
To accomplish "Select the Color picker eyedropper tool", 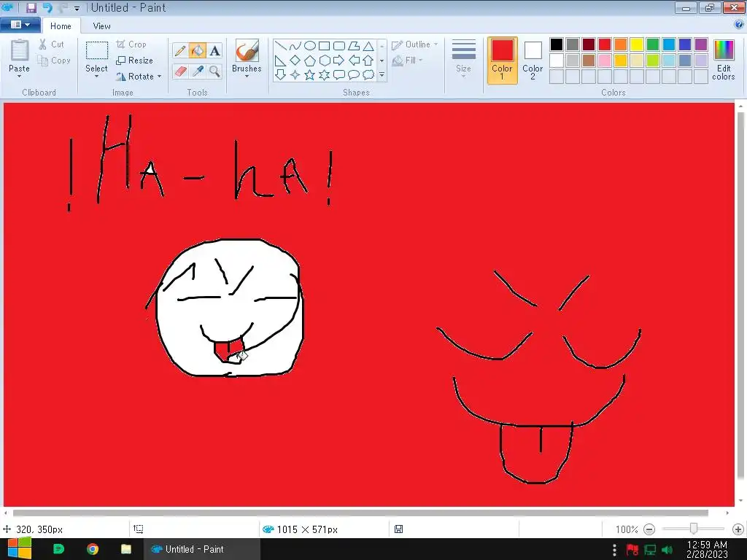I will click(x=197, y=71).
